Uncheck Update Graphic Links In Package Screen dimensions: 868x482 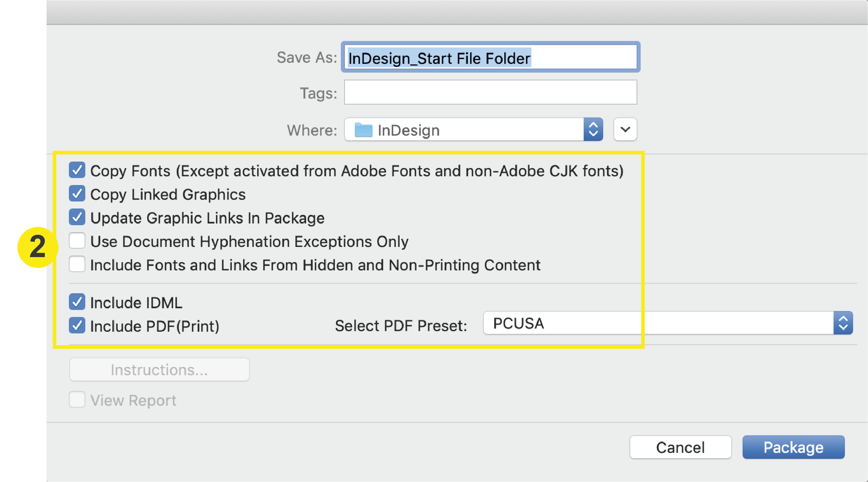point(77,217)
